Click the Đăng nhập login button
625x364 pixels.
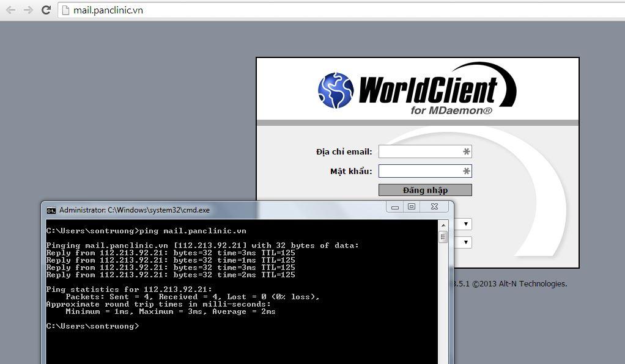click(425, 190)
